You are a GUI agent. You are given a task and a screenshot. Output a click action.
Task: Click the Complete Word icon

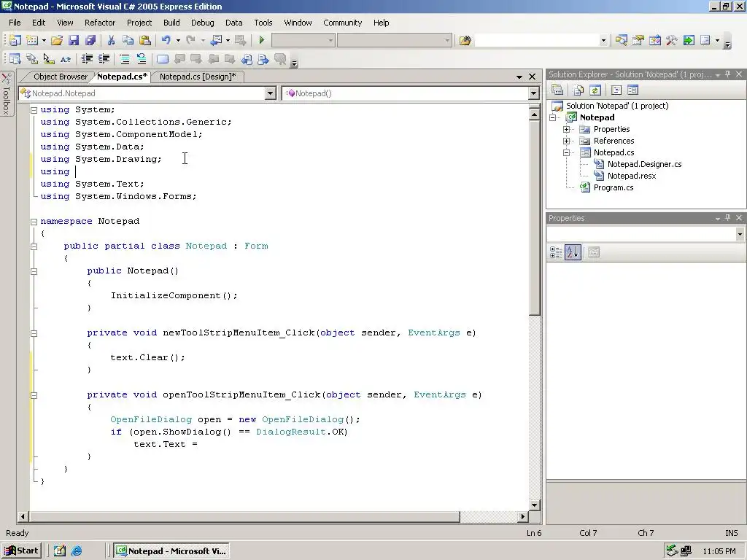point(65,59)
